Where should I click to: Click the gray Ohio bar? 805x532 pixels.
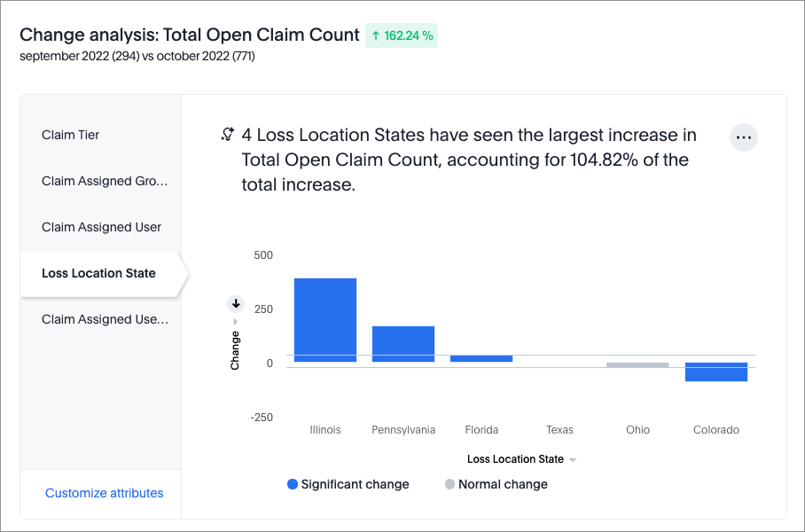pos(637,365)
